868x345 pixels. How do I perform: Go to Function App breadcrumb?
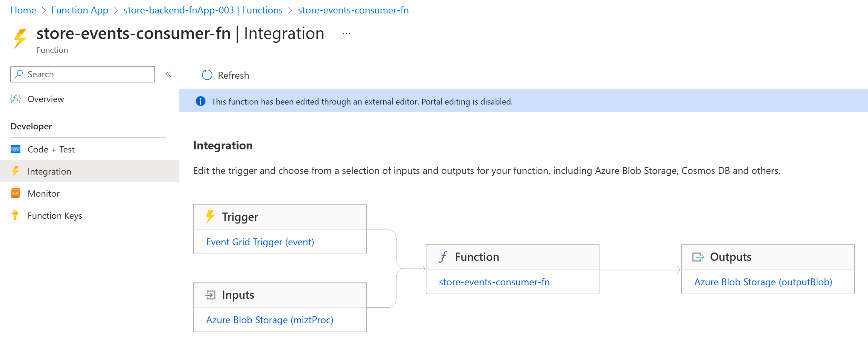click(80, 10)
